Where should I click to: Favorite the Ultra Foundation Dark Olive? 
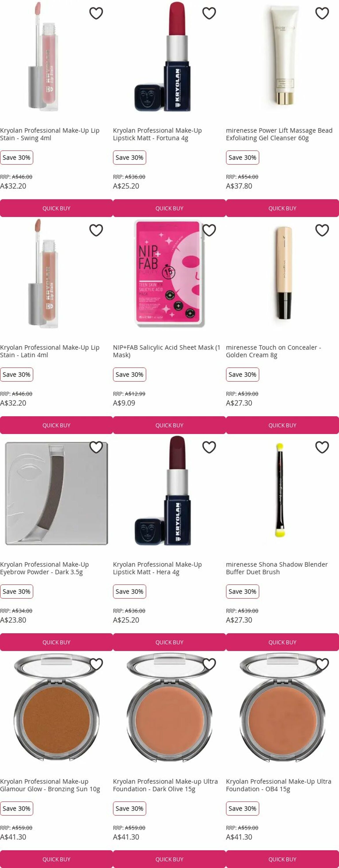tap(209, 665)
